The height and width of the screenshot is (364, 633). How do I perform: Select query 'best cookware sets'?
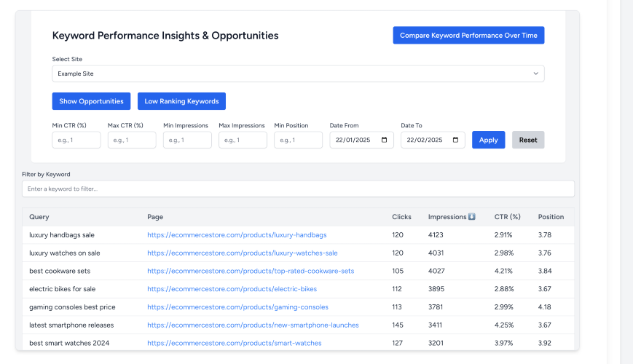click(x=60, y=271)
